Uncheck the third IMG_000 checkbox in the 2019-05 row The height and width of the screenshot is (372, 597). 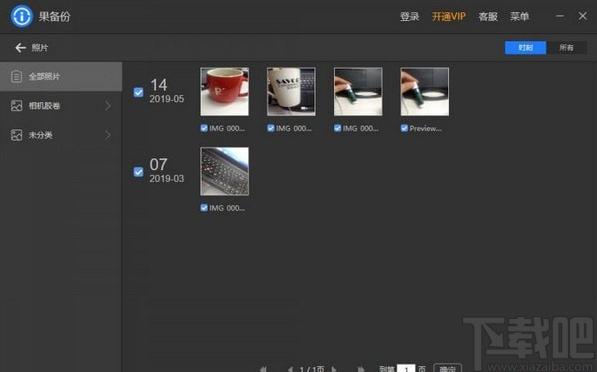pos(337,128)
